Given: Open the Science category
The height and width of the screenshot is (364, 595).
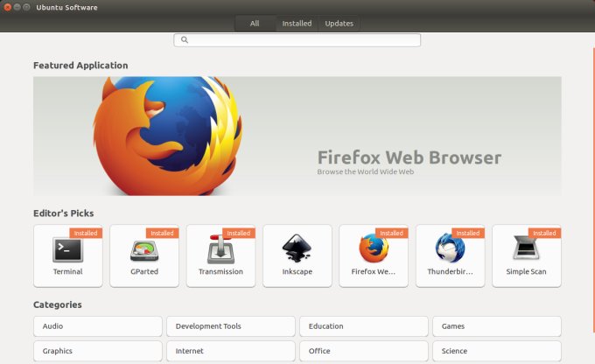Looking at the screenshot, I should click(497, 351).
